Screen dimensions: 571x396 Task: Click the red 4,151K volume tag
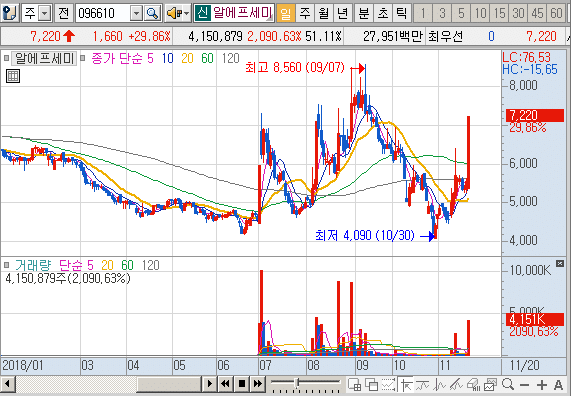pyautogui.click(x=535, y=319)
